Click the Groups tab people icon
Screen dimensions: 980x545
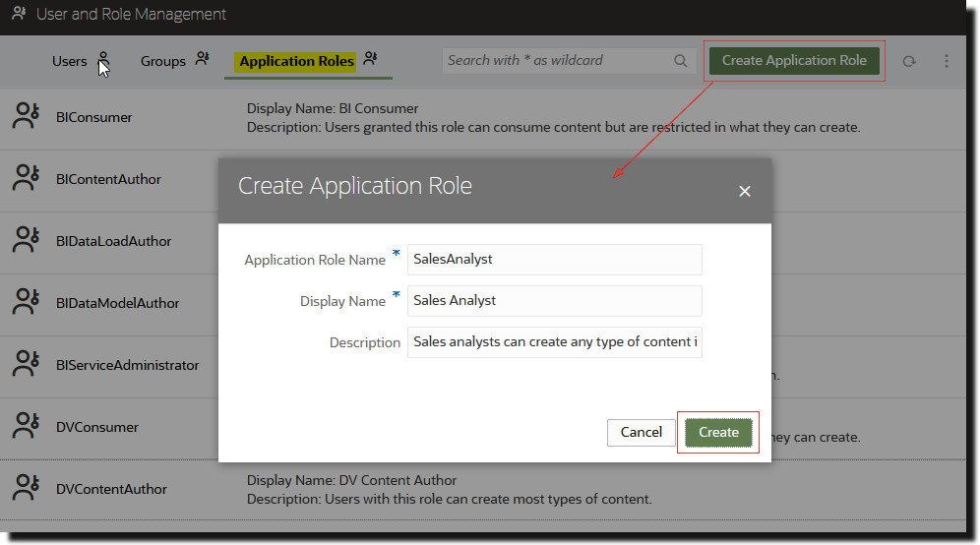202,58
